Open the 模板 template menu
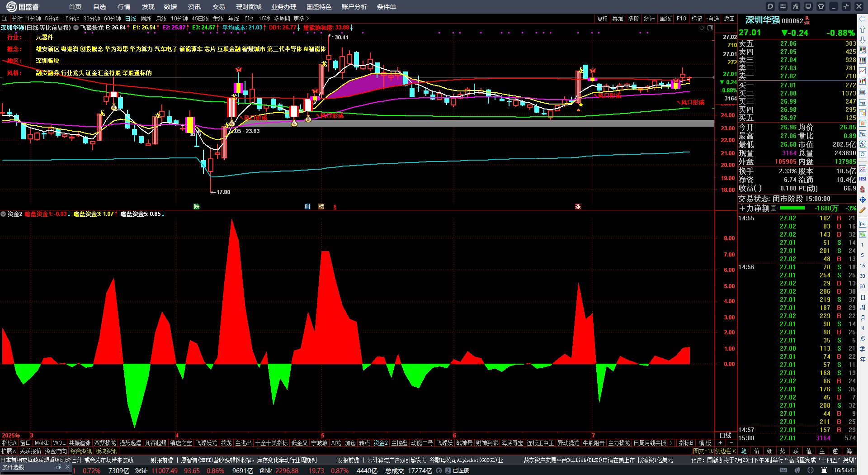Screen dimensions: 868x475 coord(705,443)
